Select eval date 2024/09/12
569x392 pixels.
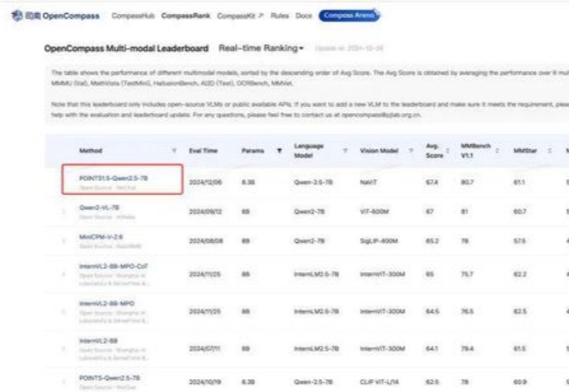(205, 211)
